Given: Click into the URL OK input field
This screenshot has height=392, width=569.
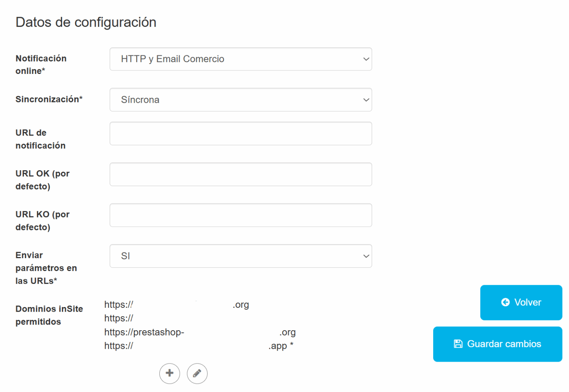Looking at the screenshot, I should click(x=240, y=174).
